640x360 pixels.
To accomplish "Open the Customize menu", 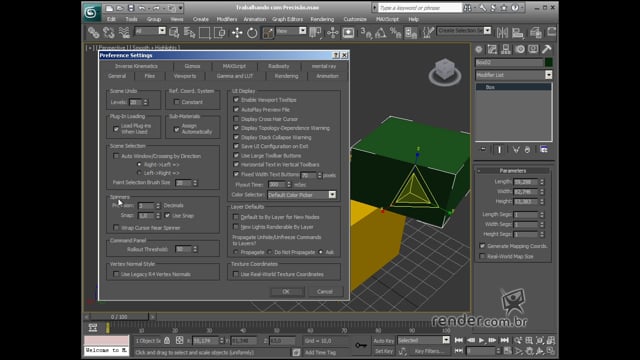I will pyautogui.click(x=355, y=19).
